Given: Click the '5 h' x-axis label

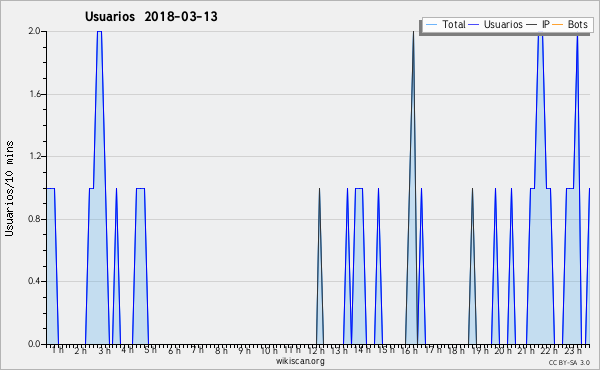Looking at the screenshot, I should click(x=150, y=350).
